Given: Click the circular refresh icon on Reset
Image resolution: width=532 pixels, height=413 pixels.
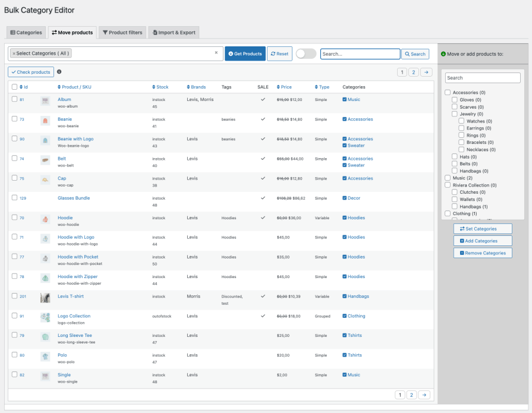Looking at the screenshot, I should point(273,53).
